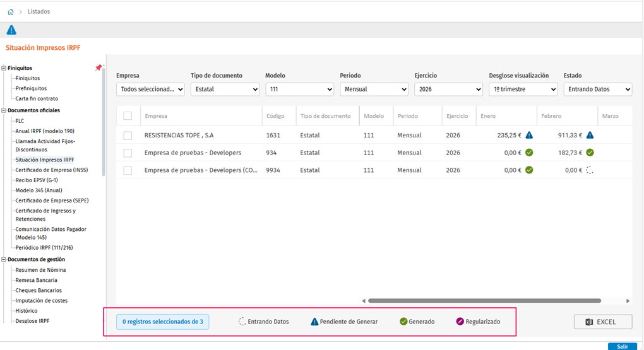Open Anual IRPF (modelo 190)
The width and height of the screenshot is (644, 350).
45,131
